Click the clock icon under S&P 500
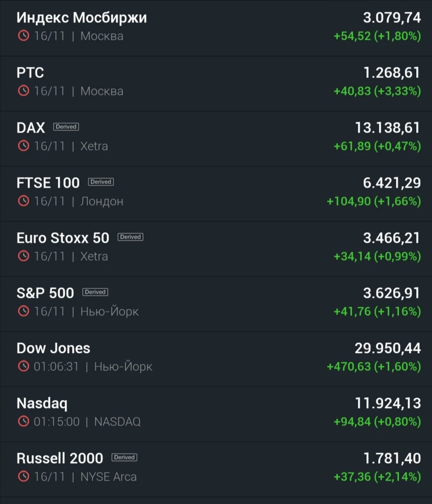 pos(23,311)
